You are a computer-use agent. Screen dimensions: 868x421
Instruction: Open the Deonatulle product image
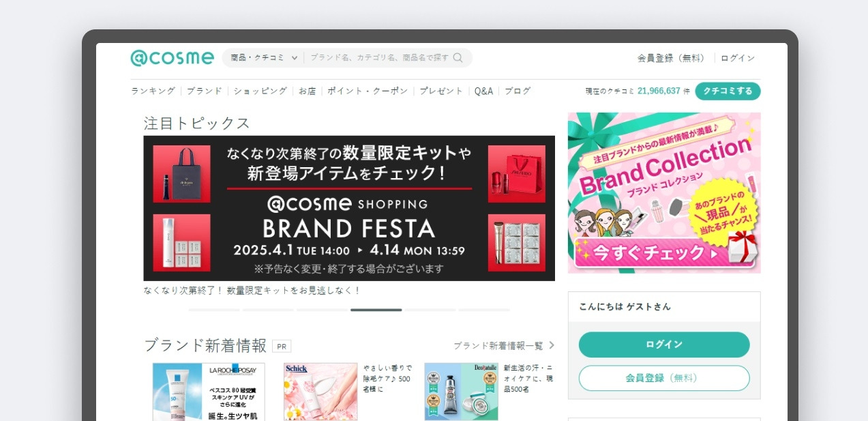point(461,392)
